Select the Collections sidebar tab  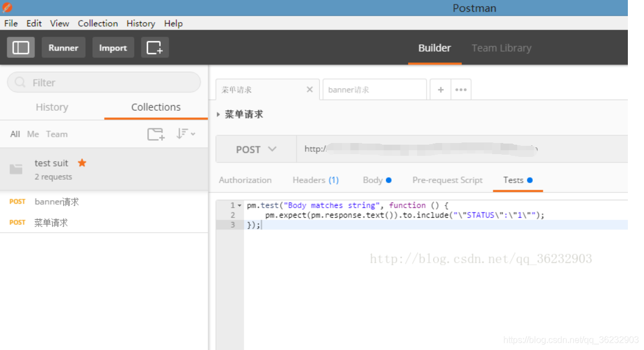pyautogui.click(x=156, y=107)
